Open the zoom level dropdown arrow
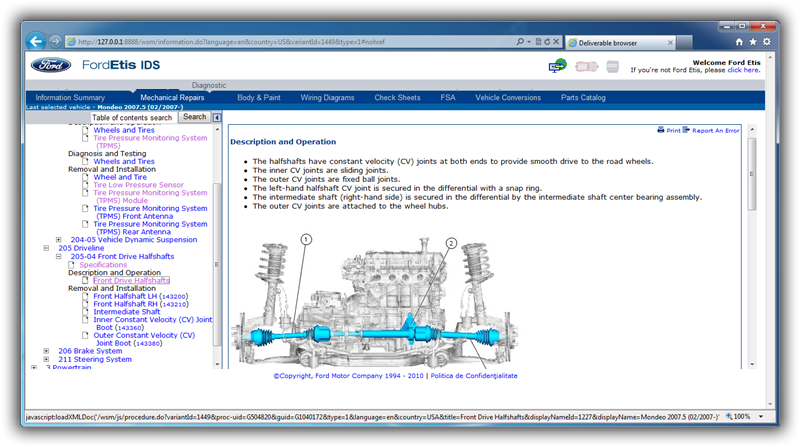Image resolution: width=800 pixels, height=447 pixels. (761, 416)
